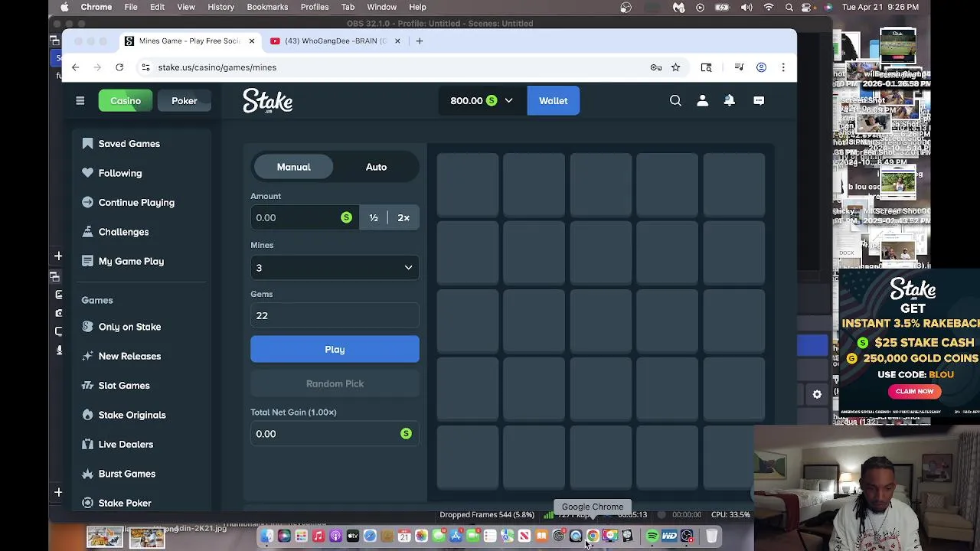Open the user profile icon
Screen dimensions: 980x551
click(702, 100)
